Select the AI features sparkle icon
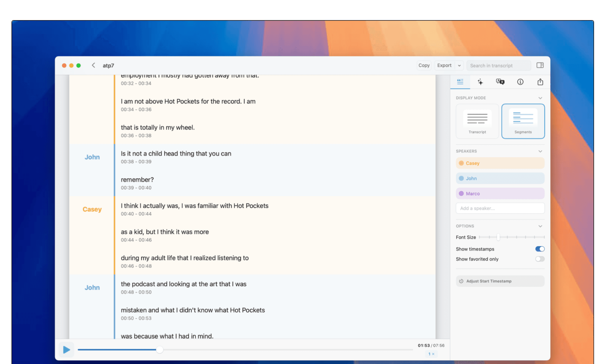This screenshot has height=364, width=604. click(x=480, y=82)
